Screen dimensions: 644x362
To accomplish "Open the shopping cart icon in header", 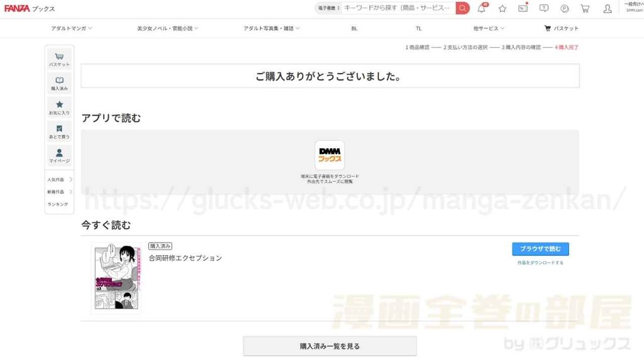I will coord(586,9).
